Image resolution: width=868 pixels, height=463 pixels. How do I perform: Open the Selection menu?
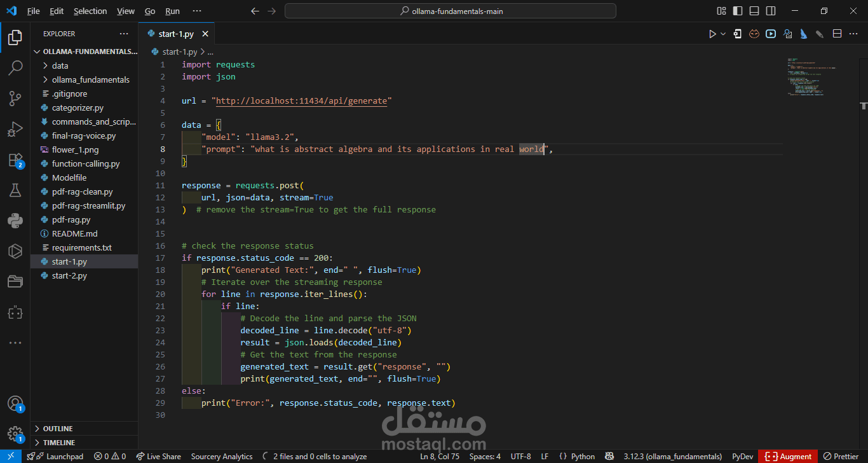coord(90,11)
